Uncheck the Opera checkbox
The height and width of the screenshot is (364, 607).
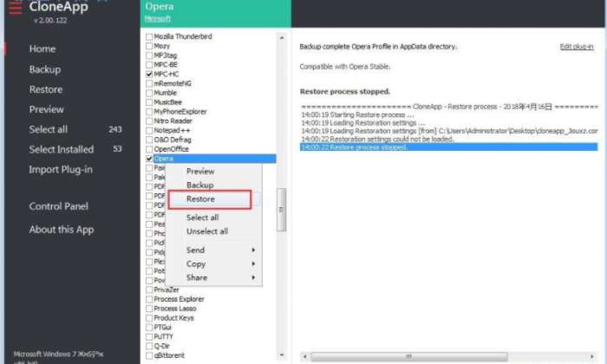pyautogui.click(x=149, y=159)
